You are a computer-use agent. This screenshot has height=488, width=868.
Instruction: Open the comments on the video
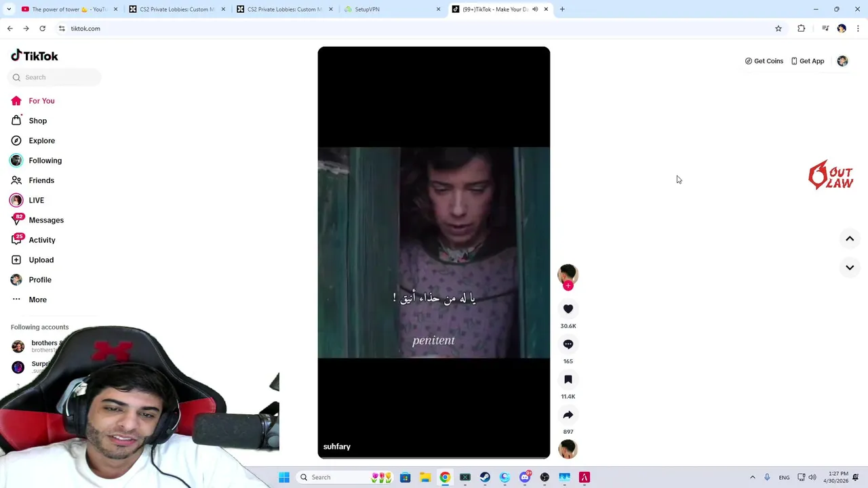point(568,344)
